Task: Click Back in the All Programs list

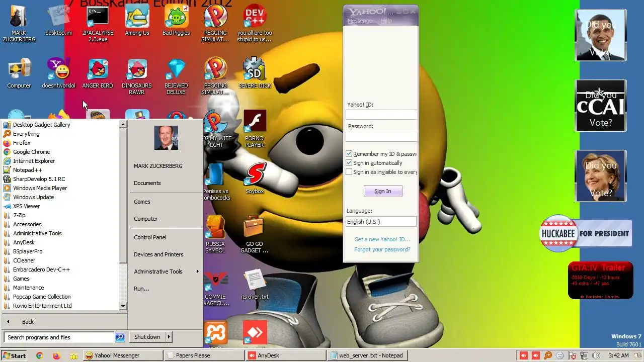Action: click(x=28, y=322)
